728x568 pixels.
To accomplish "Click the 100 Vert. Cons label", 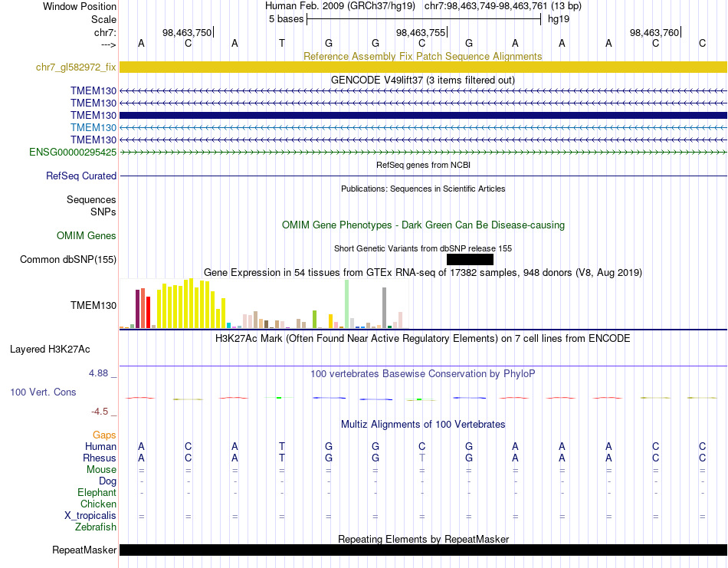I will pos(43,392).
